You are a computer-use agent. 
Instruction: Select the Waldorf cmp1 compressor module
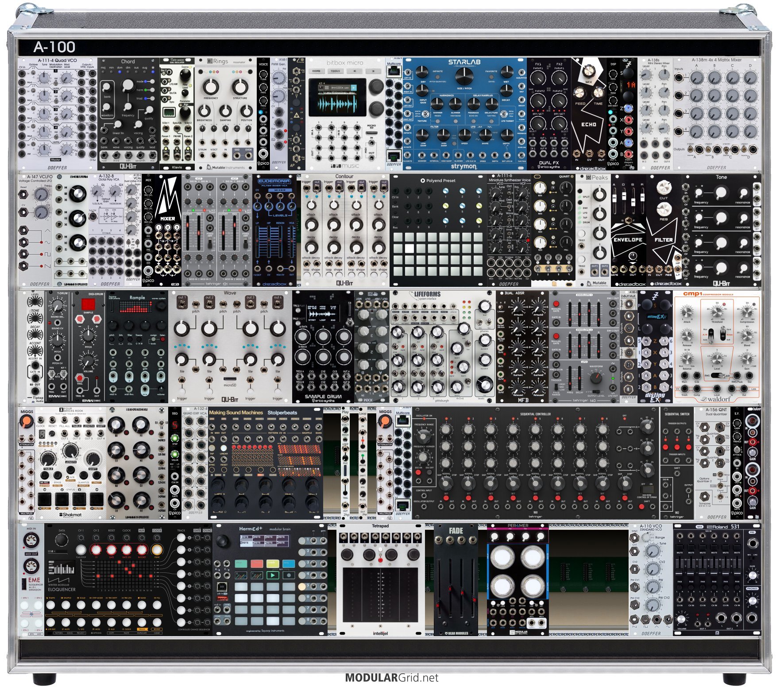pos(717,347)
